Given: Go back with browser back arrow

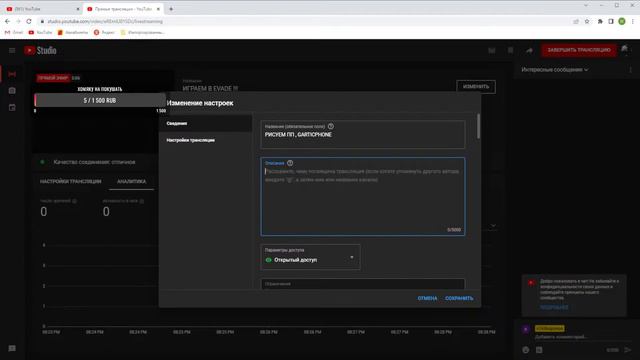Looking at the screenshot, I should tap(8, 21).
